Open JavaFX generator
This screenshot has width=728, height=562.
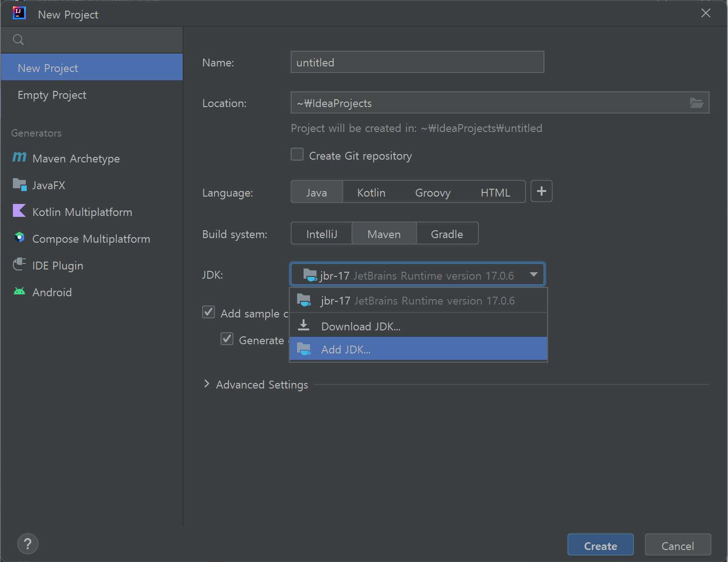(x=92, y=185)
